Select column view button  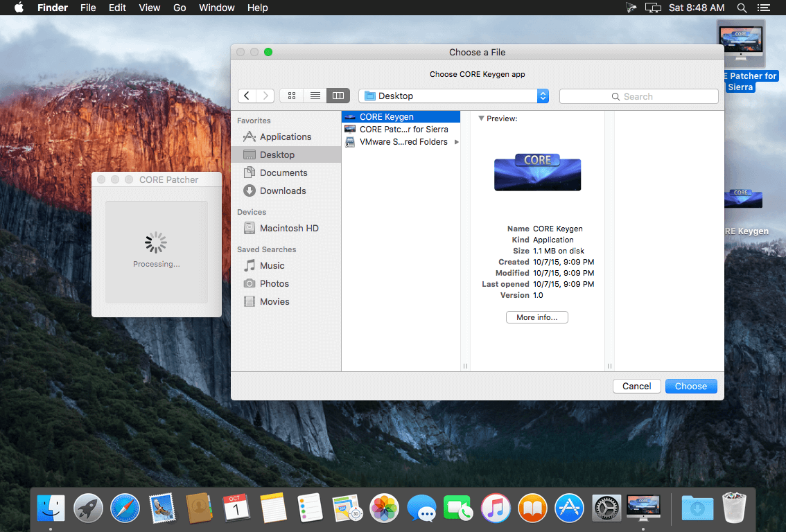[338, 96]
